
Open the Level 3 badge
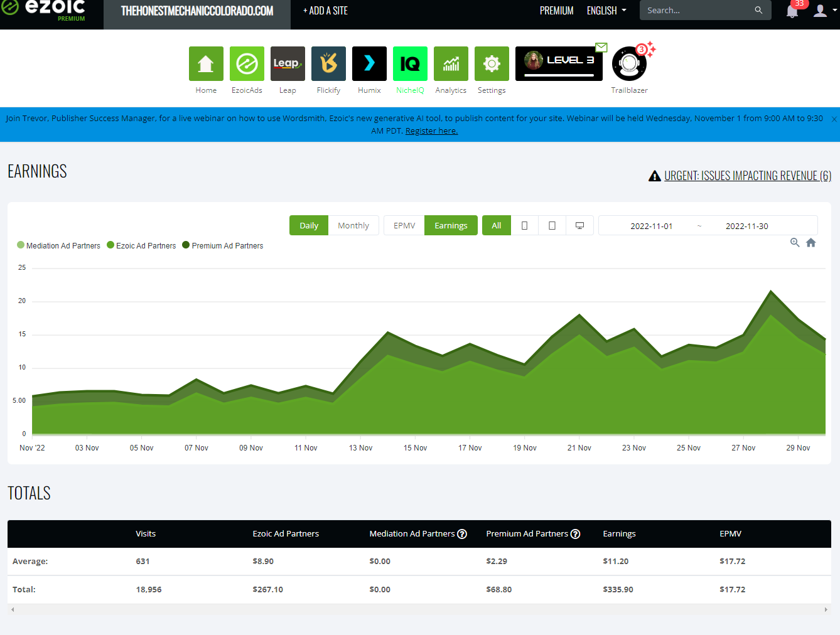pos(559,63)
